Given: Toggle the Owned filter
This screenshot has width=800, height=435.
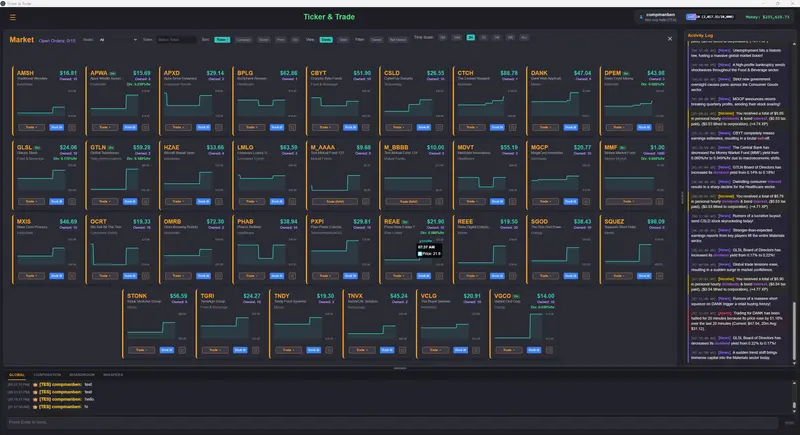Looking at the screenshot, I should coord(376,40).
